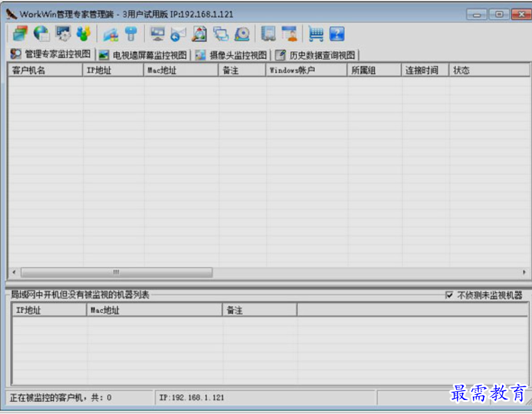Sort by Windows帐户 column header
The width and height of the screenshot is (532, 414).
pos(307,70)
